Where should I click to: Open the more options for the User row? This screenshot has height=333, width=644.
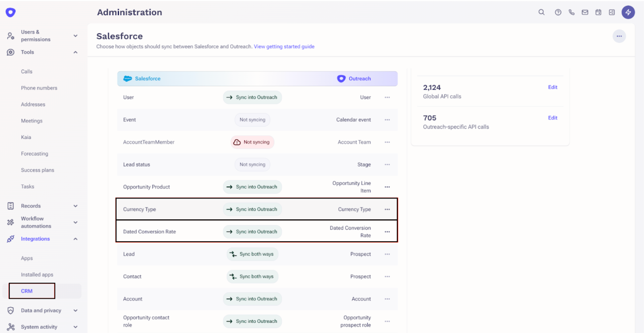[387, 97]
